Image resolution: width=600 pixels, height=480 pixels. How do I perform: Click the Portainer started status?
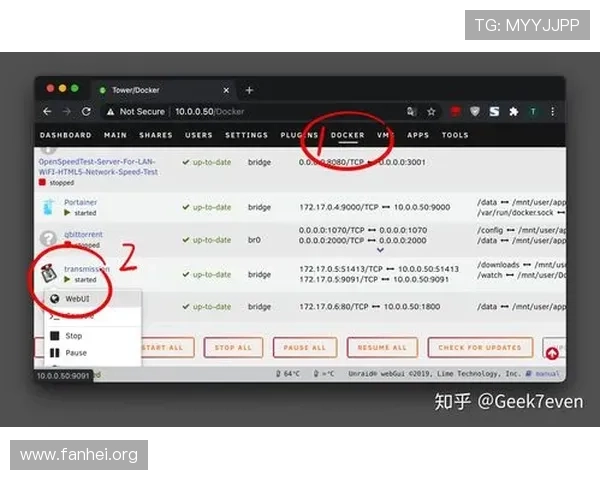click(80, 213)
